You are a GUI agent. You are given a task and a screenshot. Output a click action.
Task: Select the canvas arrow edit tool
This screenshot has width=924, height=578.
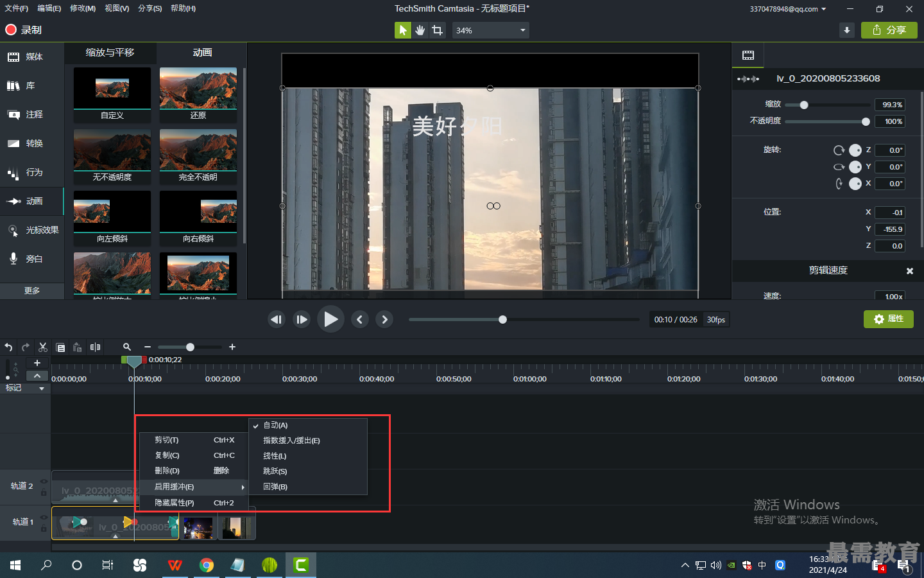[x=403, y=30]
